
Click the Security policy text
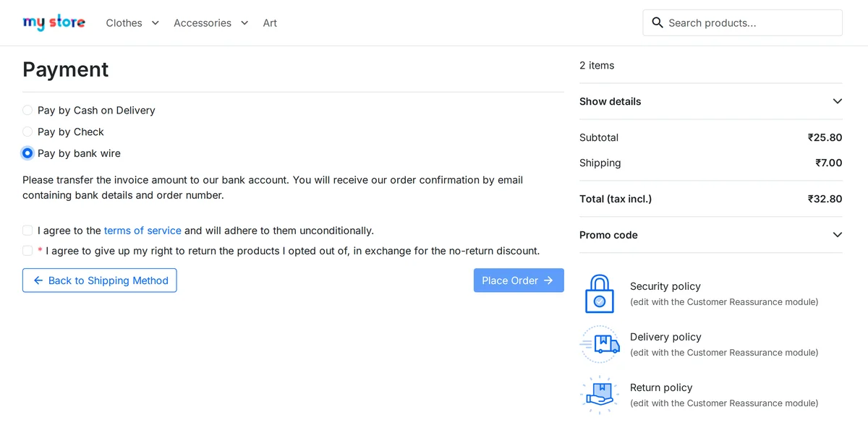tap(665, 286)
